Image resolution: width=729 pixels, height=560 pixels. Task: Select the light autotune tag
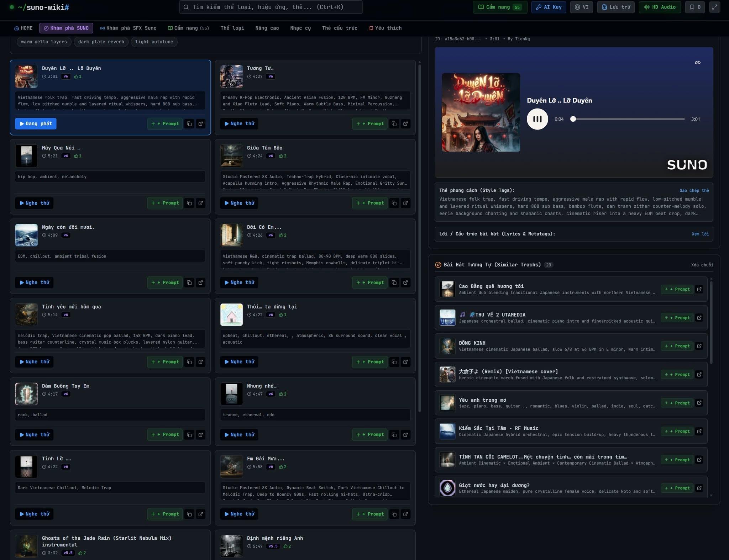(154, 42)
